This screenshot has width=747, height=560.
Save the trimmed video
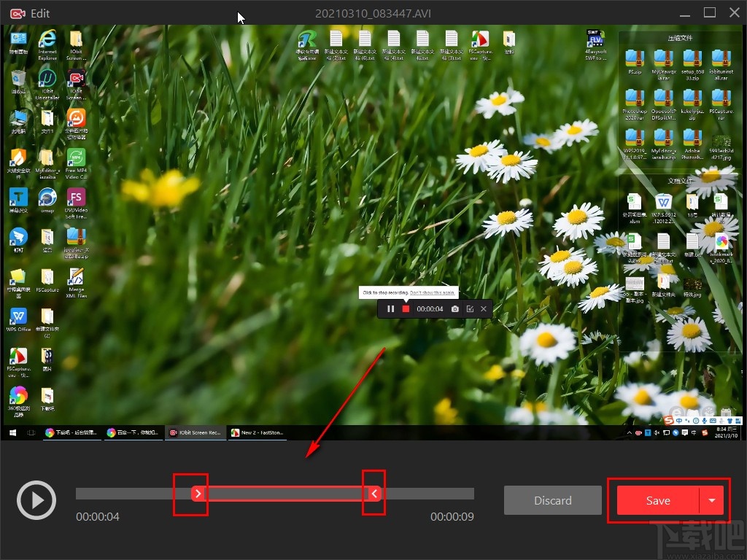click(658, 500)
